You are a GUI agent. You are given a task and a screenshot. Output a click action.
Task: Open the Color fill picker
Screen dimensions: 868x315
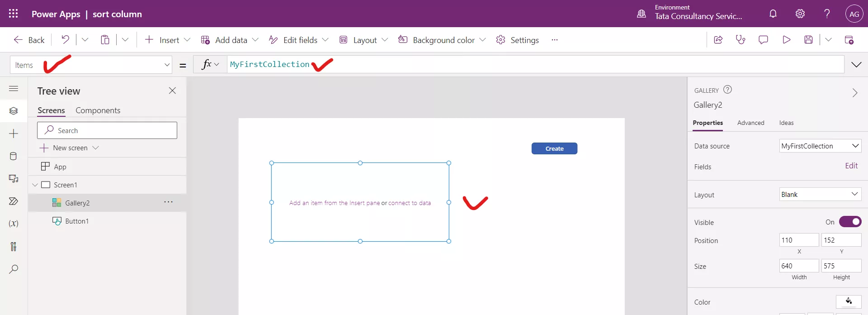849,301
